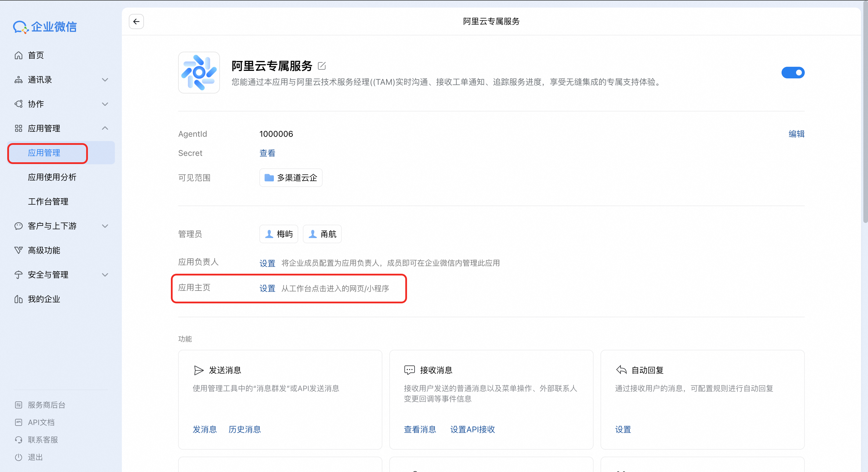Image resolution: width=868 pixels, height=472 pixels.
Task: Click 退出 power icon
Action: 19,457
